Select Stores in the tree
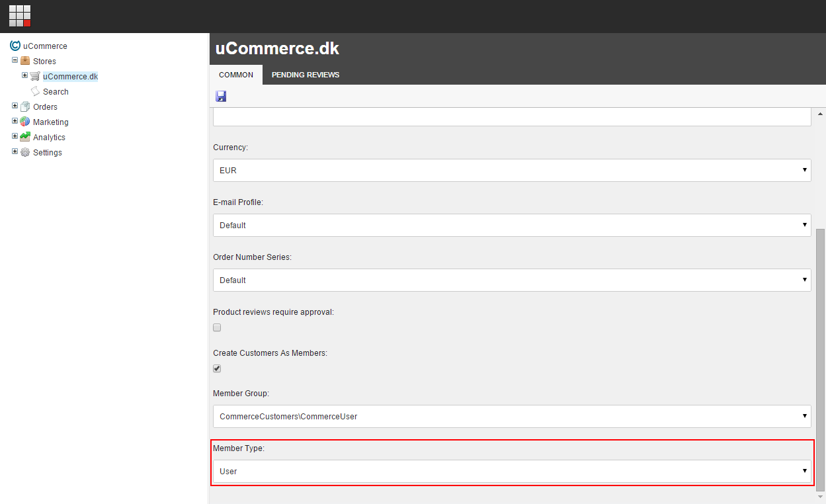 pyautogui.click(x=44, y=62)
